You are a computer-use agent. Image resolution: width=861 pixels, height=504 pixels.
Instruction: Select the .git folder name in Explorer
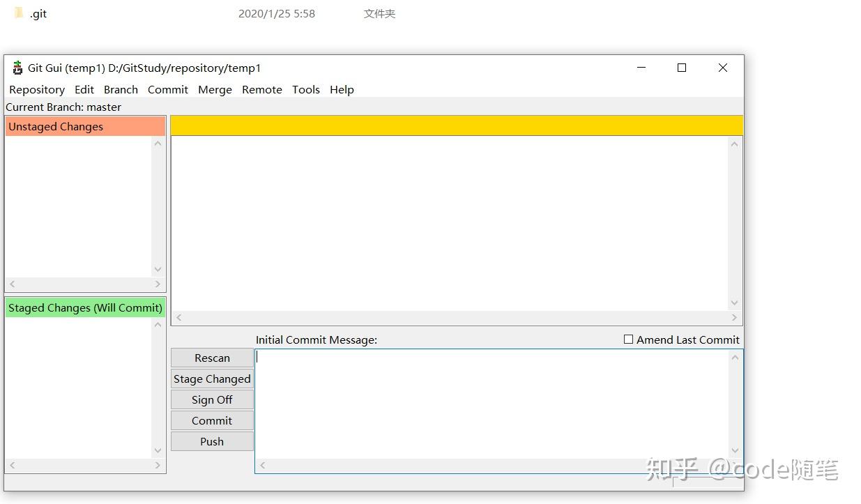(x=38, y=13)
